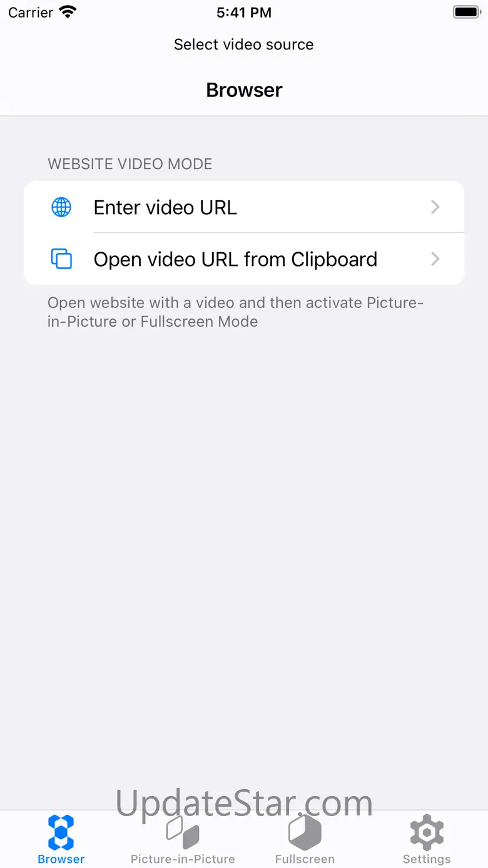Expand the chevron on Enter video URL row

pos(435,207)
